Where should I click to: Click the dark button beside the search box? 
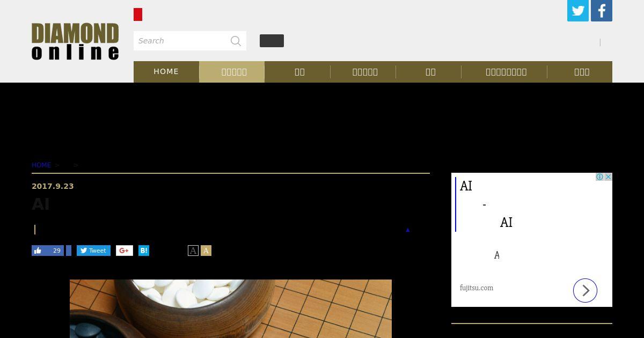272,41
